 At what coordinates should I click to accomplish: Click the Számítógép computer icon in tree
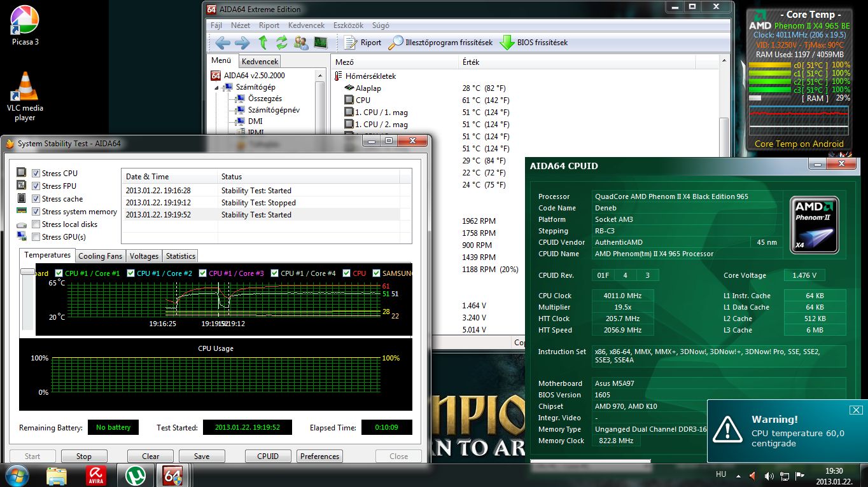[228, 87]
